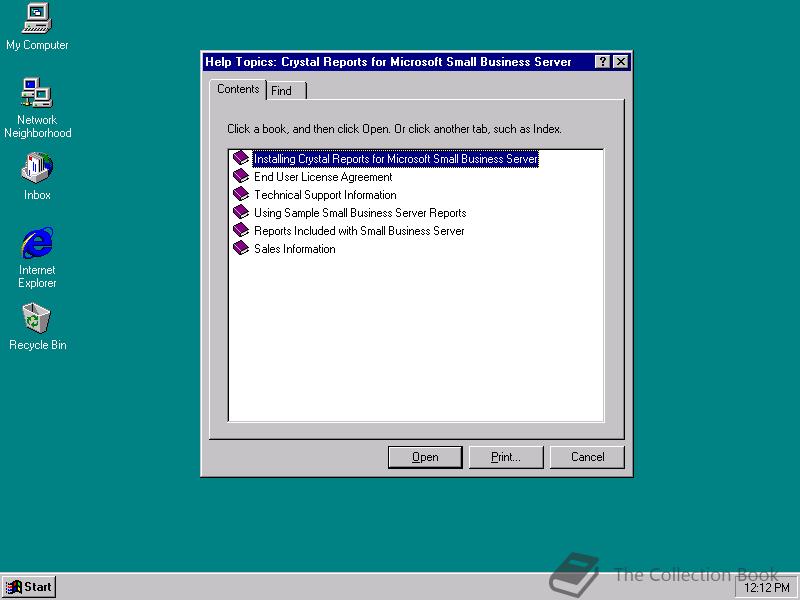
Task: Cancel the Help Topics dialog
Action: (x=587, y=457)
